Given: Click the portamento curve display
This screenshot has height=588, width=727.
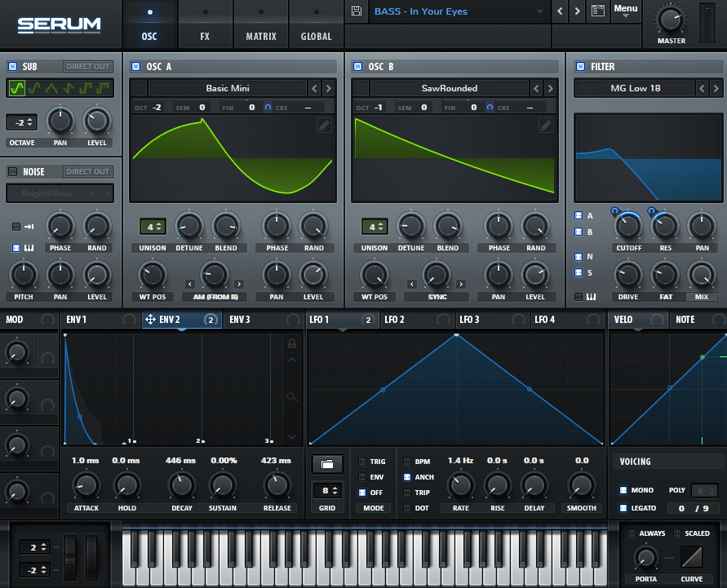Looking at the screenshot, I should [x=692, y=557].
